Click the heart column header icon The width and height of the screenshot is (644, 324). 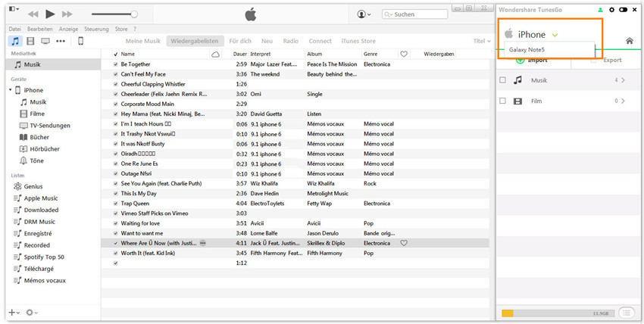coord(404,55)
